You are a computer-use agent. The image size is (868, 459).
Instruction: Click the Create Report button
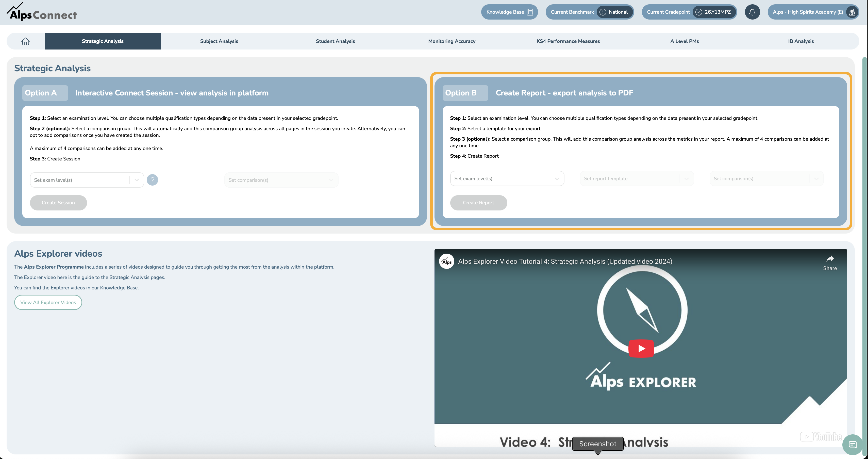[478, 203]
